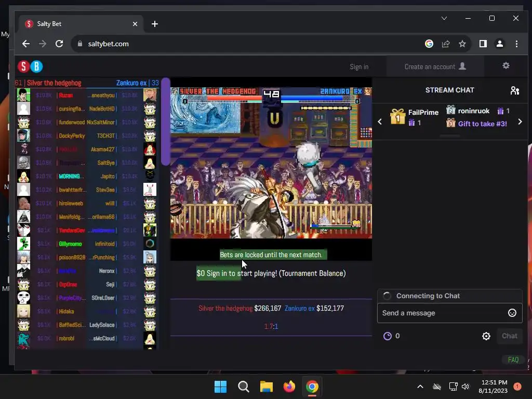Open Windows taskbar search
532x399 pixels.
(243, 387)
